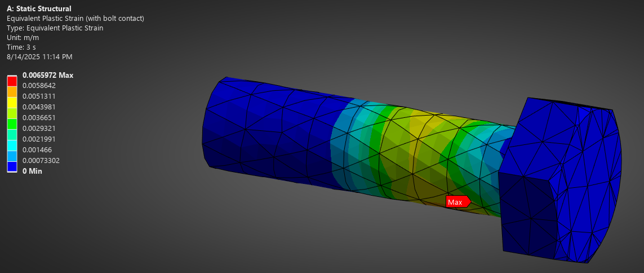644x273 pixels.
Task: Select the orange legend color band
Action: (12, 92)
